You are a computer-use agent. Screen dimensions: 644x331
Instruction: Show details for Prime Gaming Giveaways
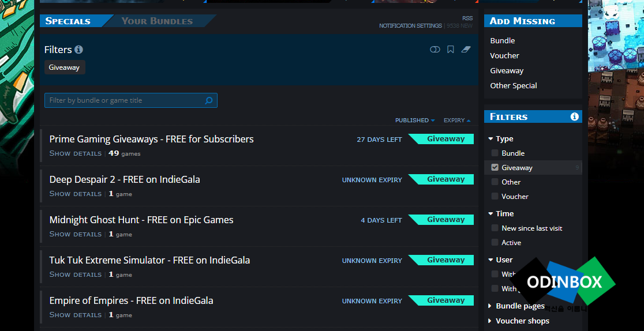75,153
